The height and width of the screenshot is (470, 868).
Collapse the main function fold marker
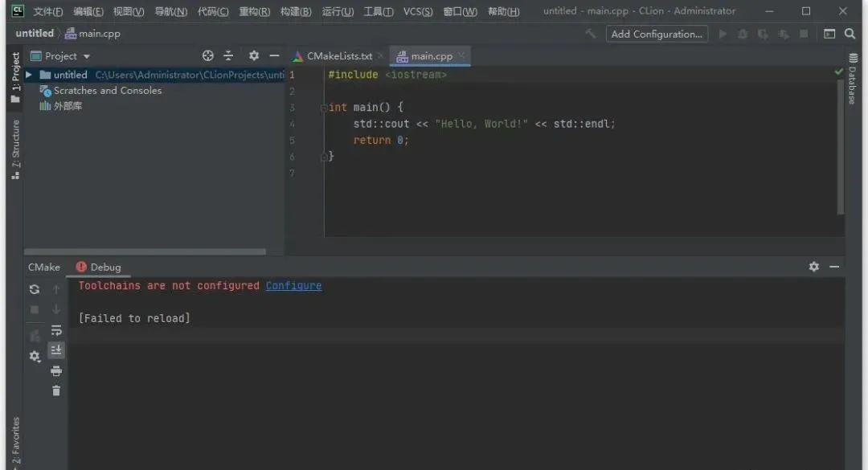tap(323, 108)
